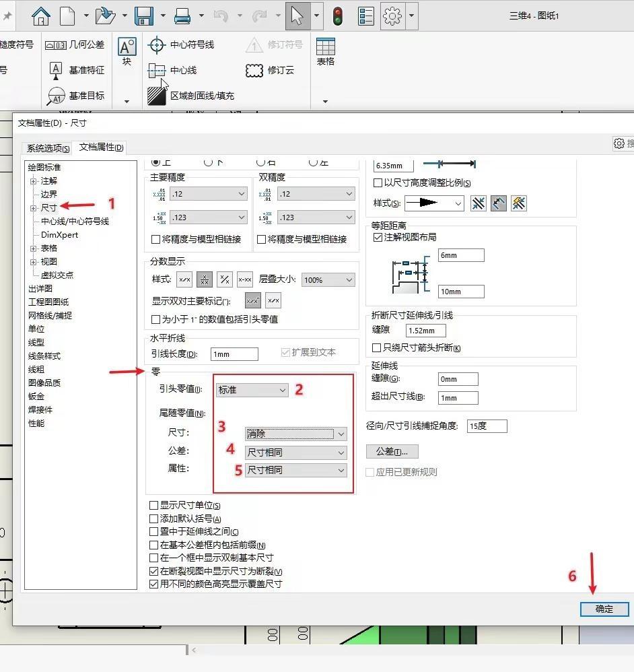The image size is (634, 672).
Task: Insert a Center Mark (中心符号线)
Action: point(181,44)
